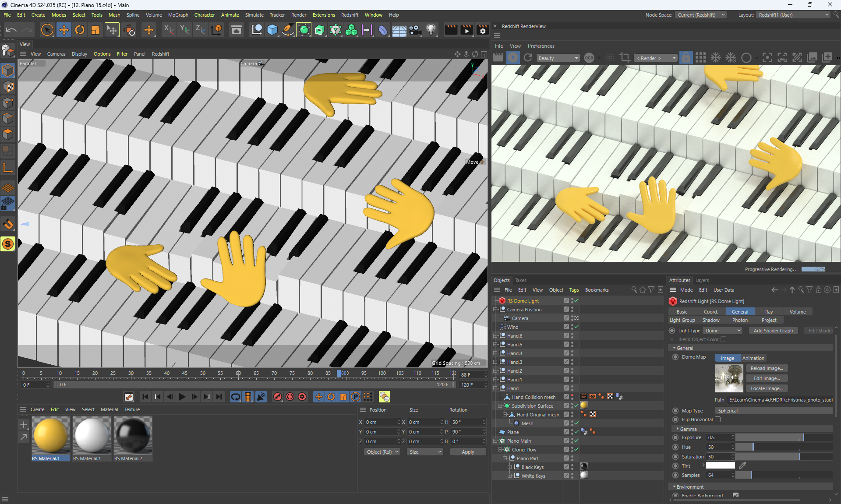Click the Cube primitive icon
The image size is (841, 504).
click(x=272, y=30)
